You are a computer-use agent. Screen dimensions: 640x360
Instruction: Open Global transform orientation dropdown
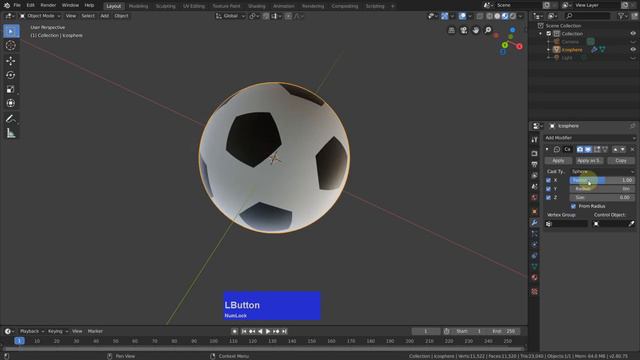(x=231, y=16)
